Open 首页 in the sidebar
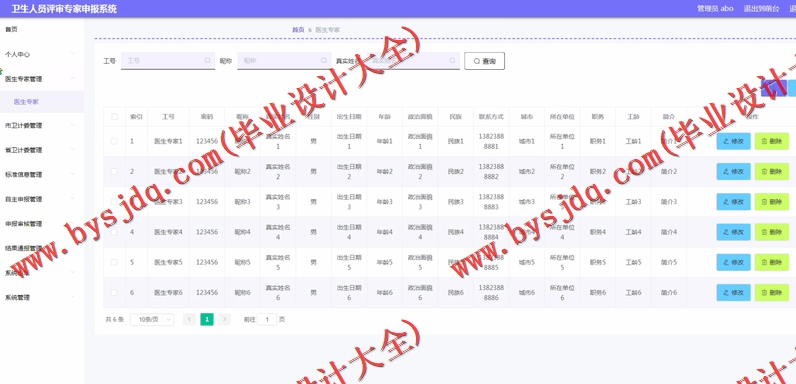The image size is (796, 384). click(42, 29)
